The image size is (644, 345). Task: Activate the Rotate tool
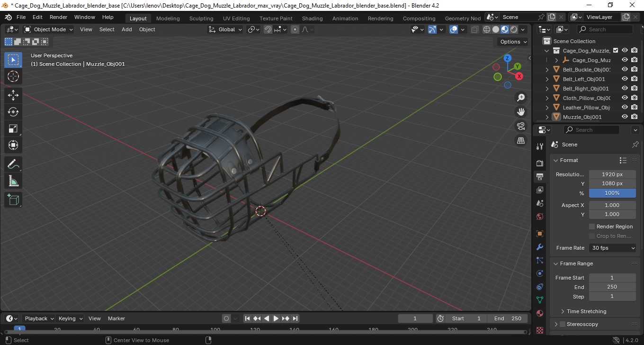coord(13,112)
